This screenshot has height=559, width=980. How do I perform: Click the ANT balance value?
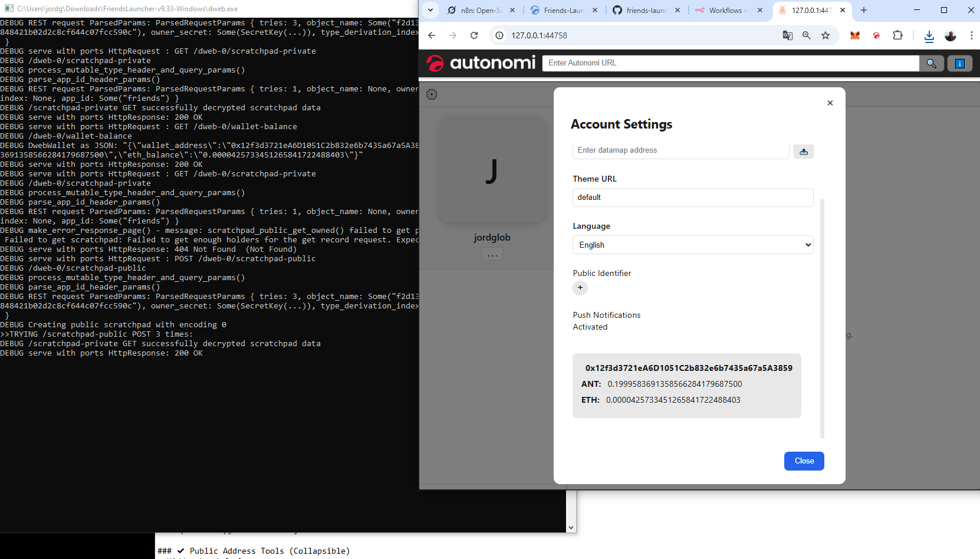pyautogui.click(x=675, y=384)
